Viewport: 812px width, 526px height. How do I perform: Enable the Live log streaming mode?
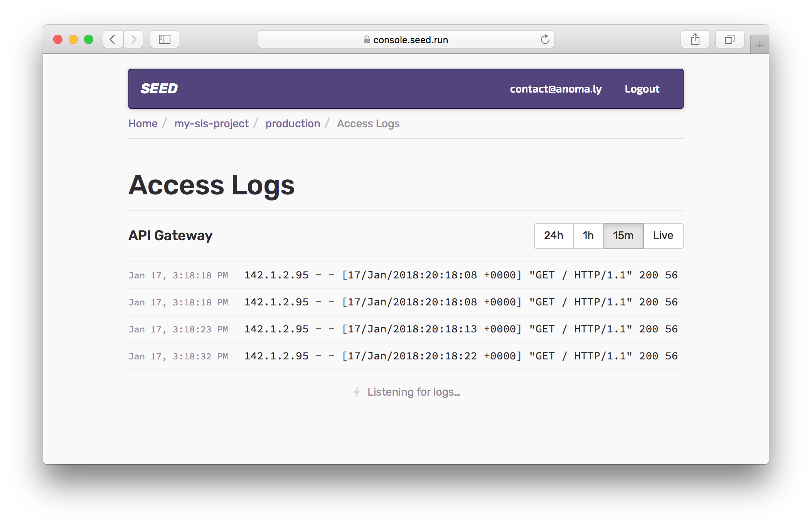point(663,235)
